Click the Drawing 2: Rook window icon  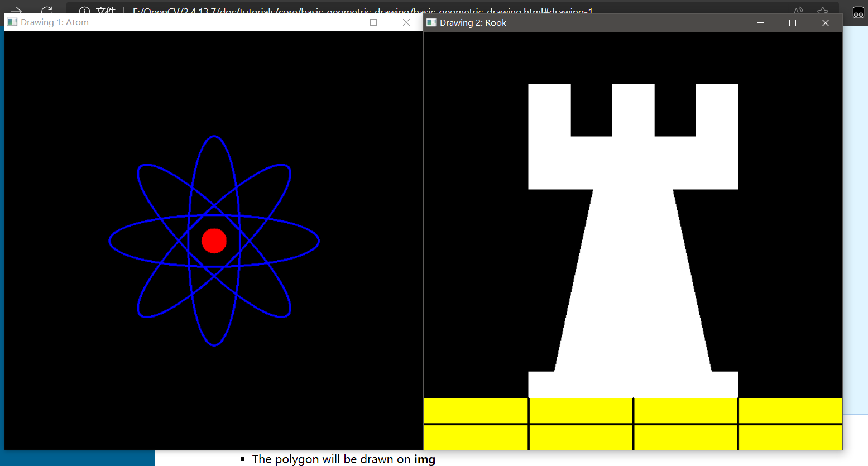[431, 22]
